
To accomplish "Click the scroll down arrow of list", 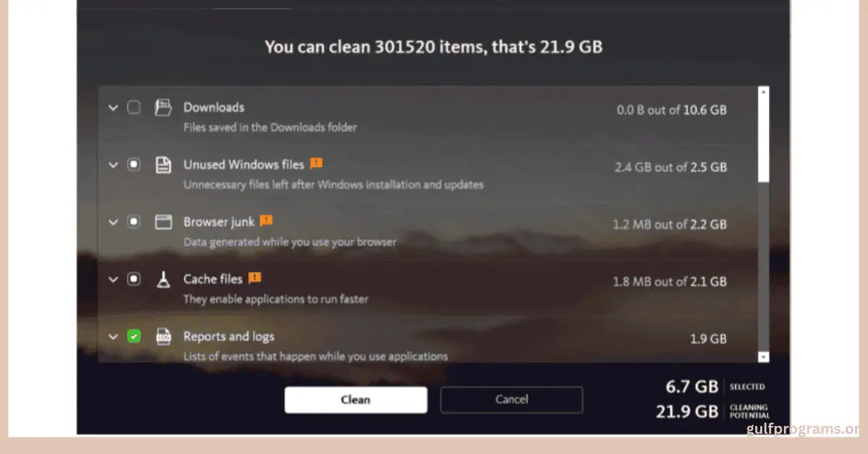I will 763,356.
